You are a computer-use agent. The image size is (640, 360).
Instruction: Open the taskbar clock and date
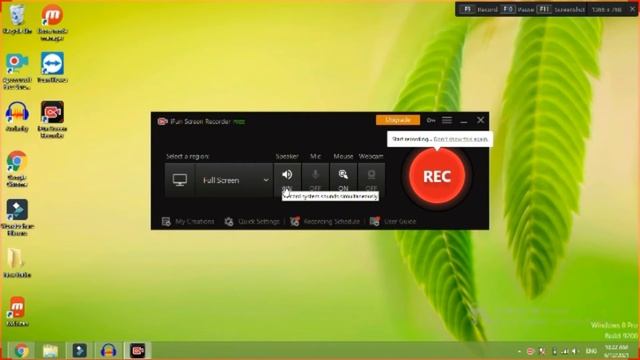click(x=617, y=351)
